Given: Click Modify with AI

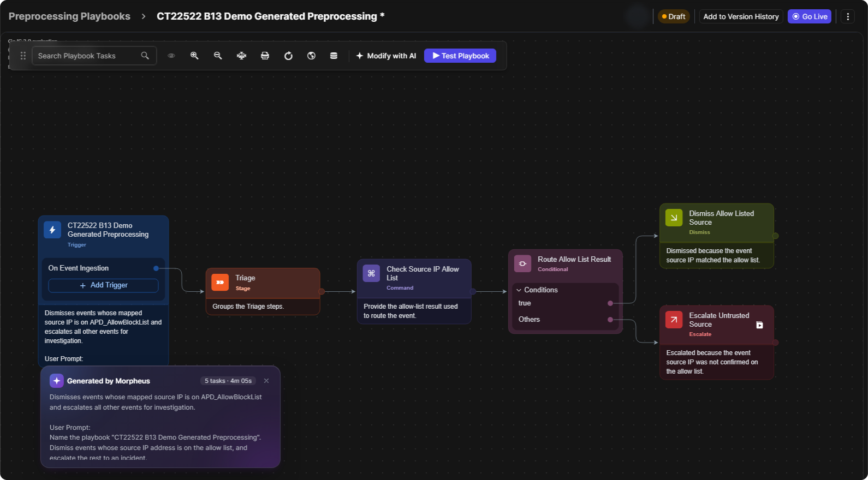Looking at the screenshot, I should (x=386, y=56).
